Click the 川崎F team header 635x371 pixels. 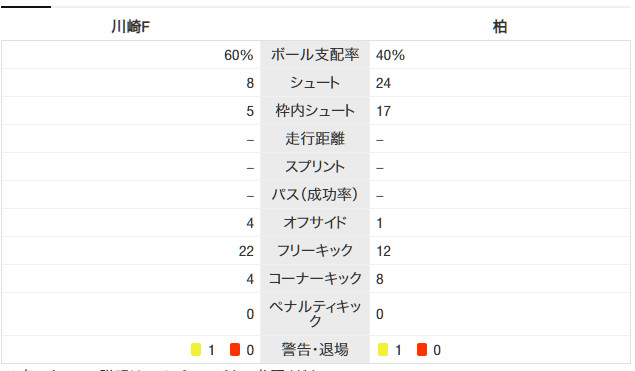point(130,27)
